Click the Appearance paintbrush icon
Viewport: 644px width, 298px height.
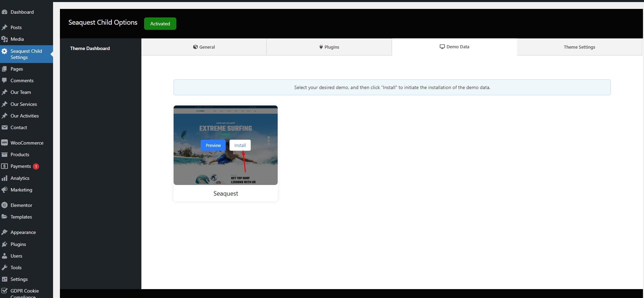(4, 232)
